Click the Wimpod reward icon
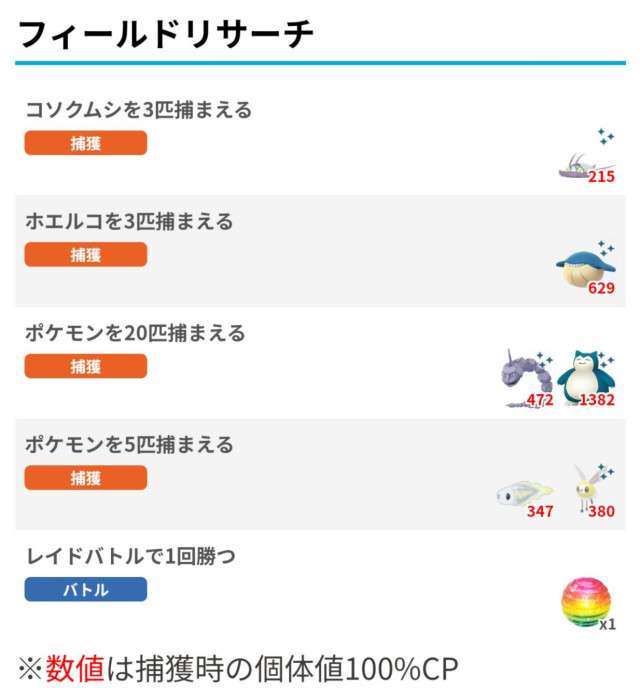Image resolution: width=640 pixels, height=688 pixels. point(582,164)
